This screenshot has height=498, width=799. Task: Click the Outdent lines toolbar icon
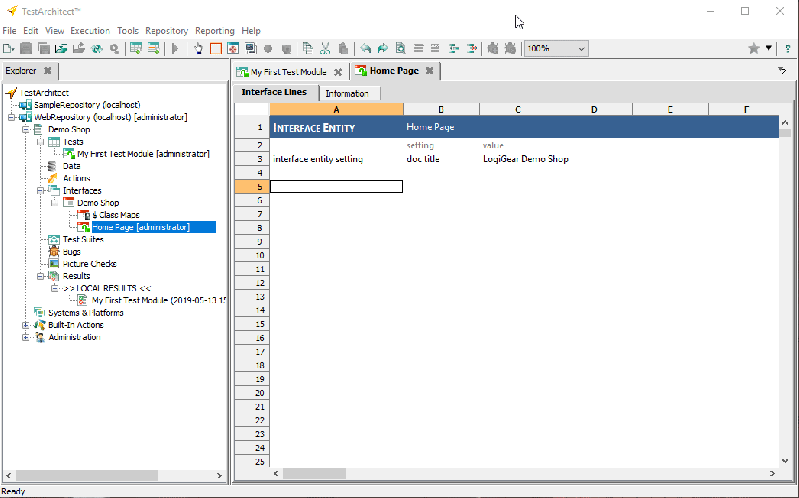[454, 48]
